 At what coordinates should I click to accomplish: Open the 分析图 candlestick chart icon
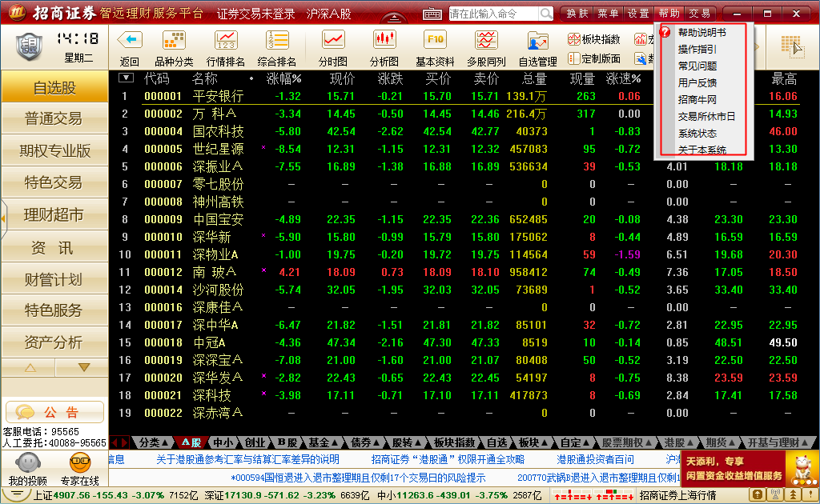pos(384,40)
